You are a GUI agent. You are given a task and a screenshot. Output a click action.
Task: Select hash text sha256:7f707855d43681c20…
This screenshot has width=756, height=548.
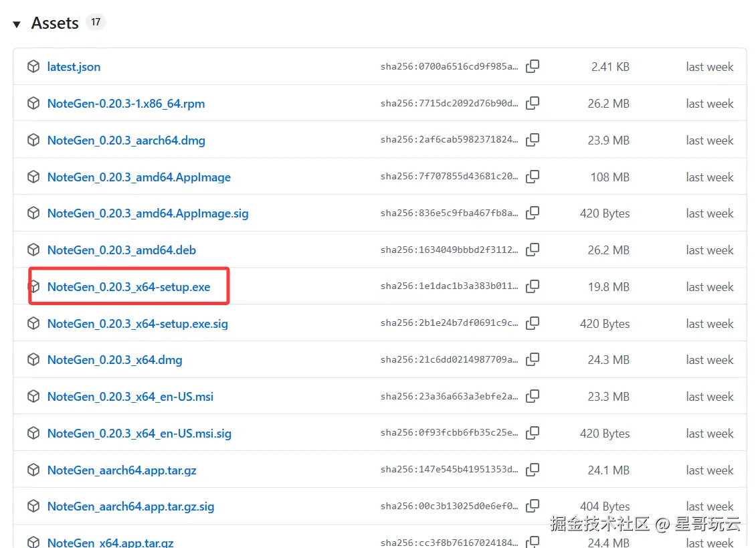450,176
